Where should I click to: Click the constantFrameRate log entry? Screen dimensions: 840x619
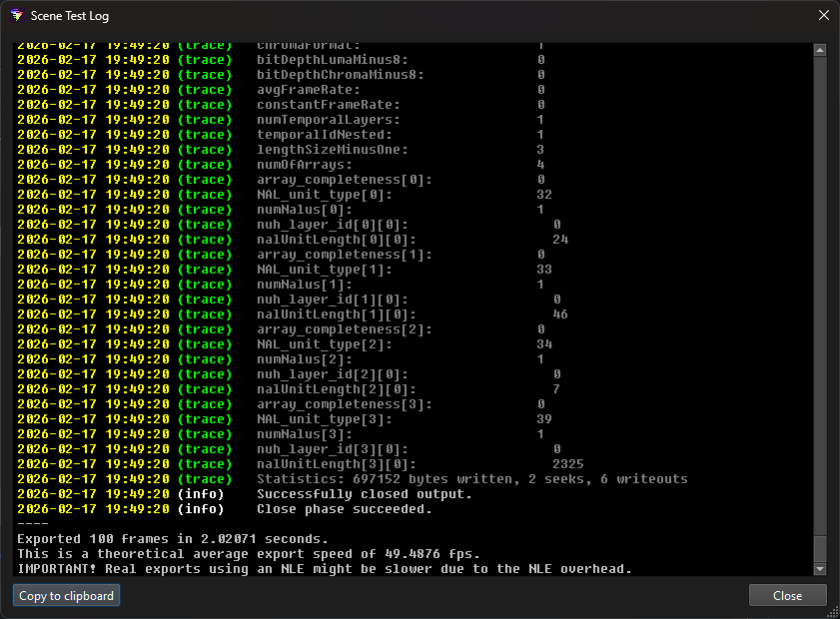328,105
